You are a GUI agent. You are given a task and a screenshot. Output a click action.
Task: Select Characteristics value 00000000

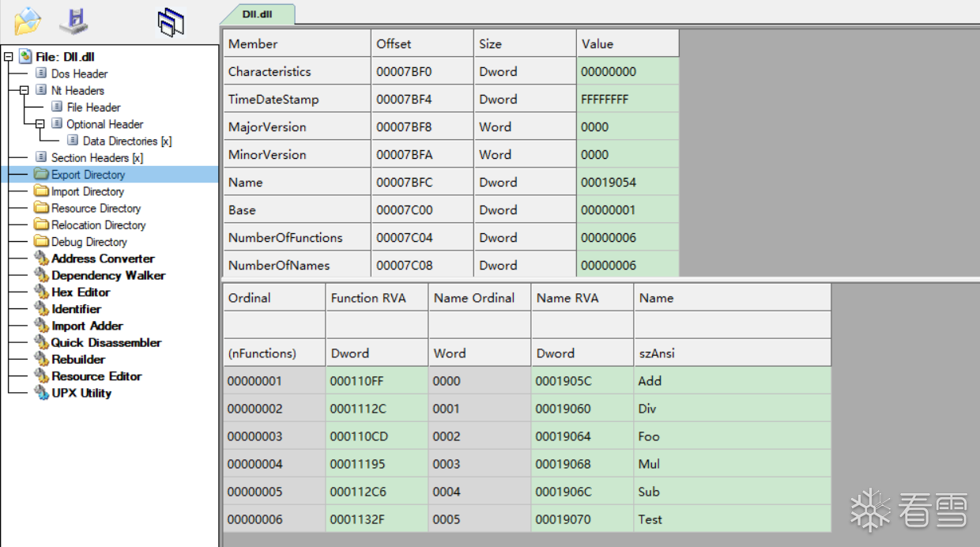pyautogui.click(x=628, y=71)
